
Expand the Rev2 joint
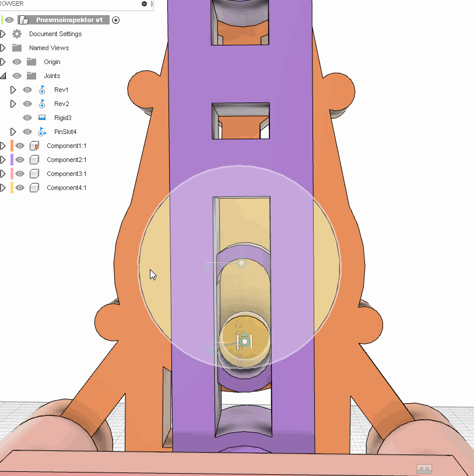tap(13, 104)
